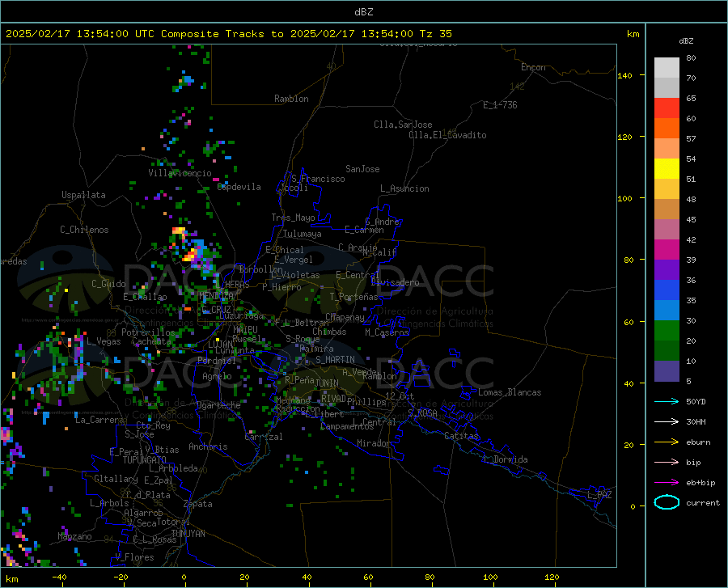This screenshot has height=588, width=728.
Task: Click the '65' value on the dBZ scale
Action: click(691, 99)
